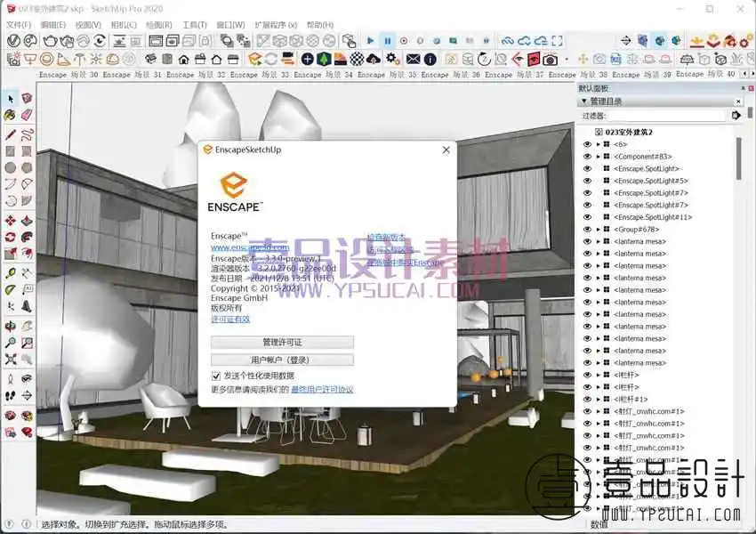Open the 相机(C) menu

pyautogui.click(x=124, y=25)
